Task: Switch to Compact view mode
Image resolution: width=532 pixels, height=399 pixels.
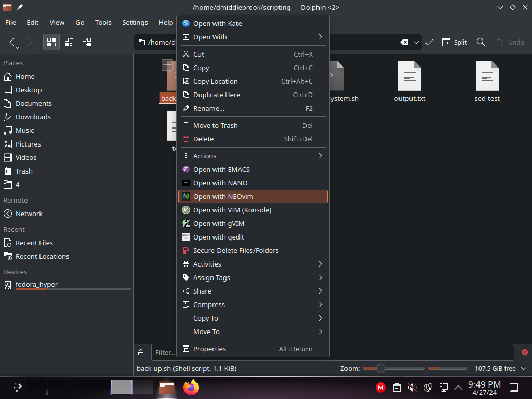Action: pyautogui.click(x=69, y=42)
